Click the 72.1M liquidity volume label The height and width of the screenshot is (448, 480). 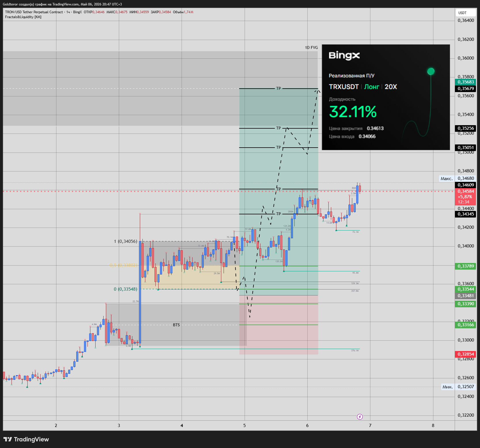point(355,232)
